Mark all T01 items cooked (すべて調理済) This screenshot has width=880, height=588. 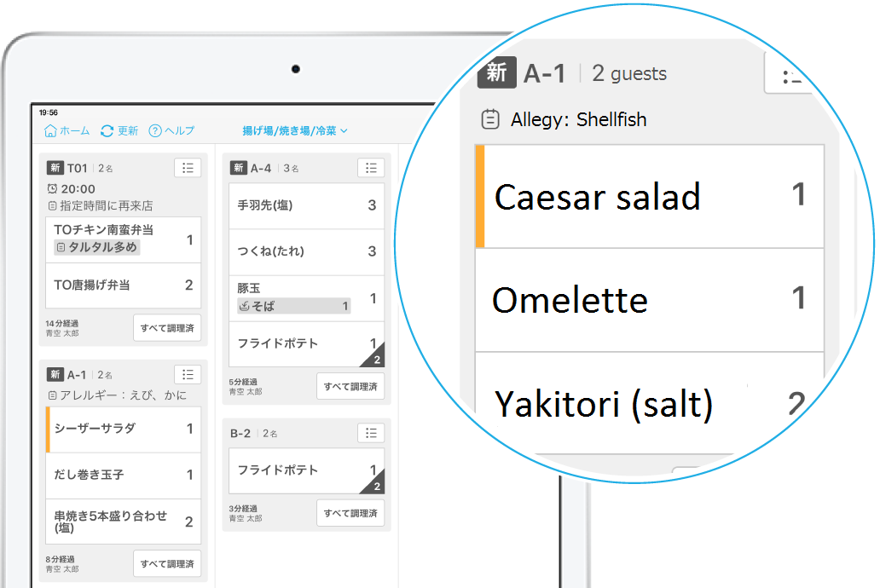coord(167,328)
